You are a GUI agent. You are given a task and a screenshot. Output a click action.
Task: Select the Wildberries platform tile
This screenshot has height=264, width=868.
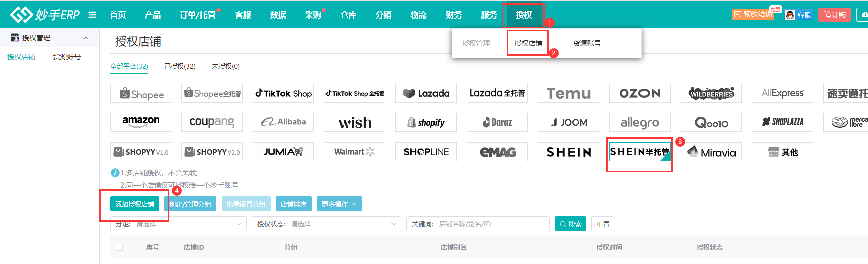point(711,93)
